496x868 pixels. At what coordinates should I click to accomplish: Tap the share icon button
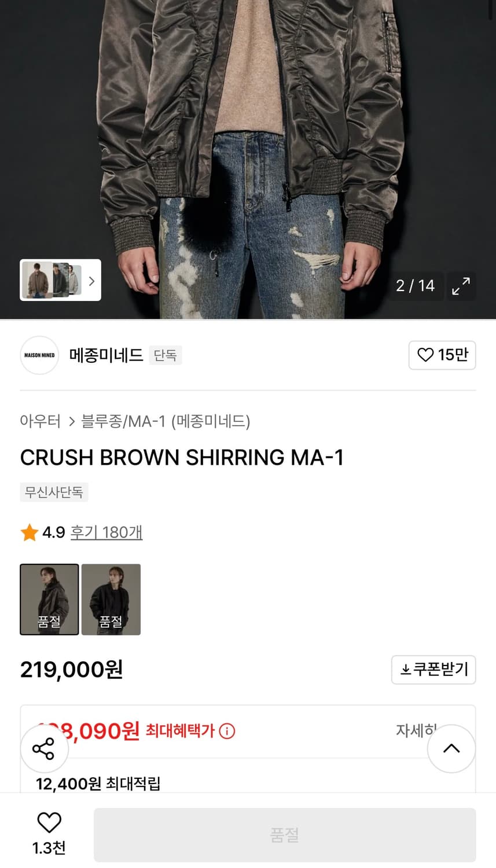tap(44, 749)
